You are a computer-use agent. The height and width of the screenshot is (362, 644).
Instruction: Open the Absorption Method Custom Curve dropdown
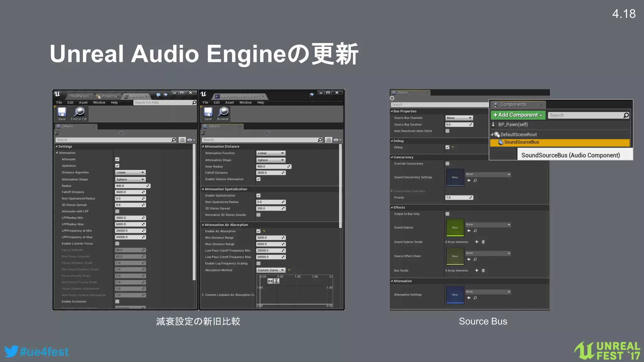pyautogui.click(x=271, y=270)
